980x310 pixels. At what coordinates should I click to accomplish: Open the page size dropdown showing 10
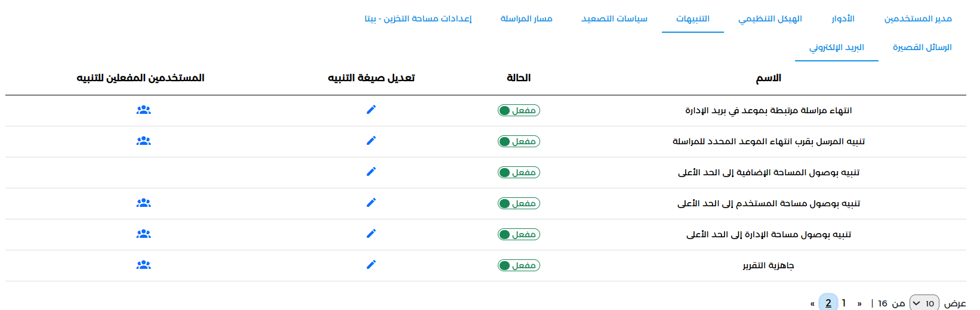(924, 303)
